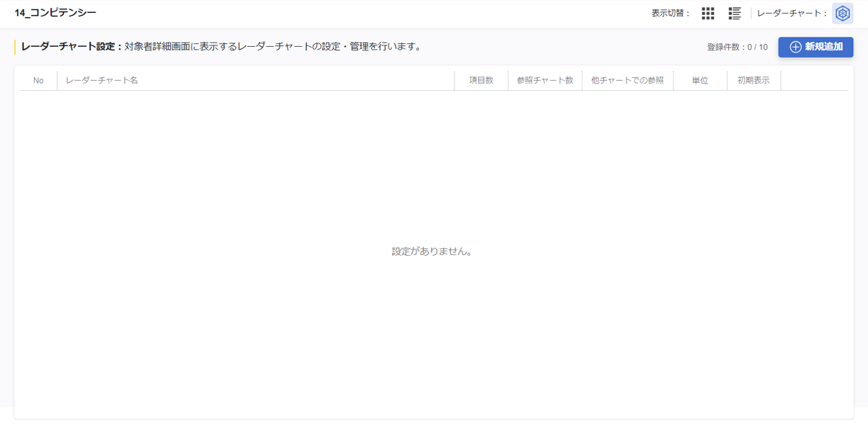Switch to list display view
Screen dimensions: 868x430
click(x=734, y=14)
